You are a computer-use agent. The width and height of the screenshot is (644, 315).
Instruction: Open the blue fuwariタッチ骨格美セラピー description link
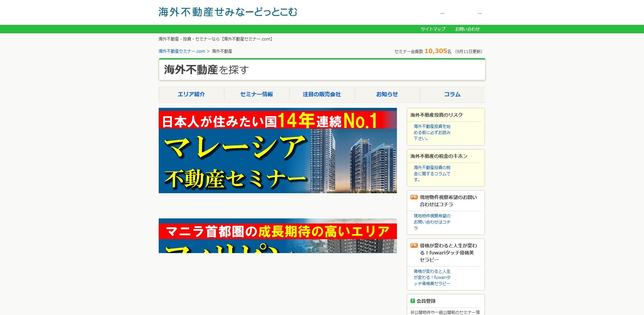(x=432, y=278)
